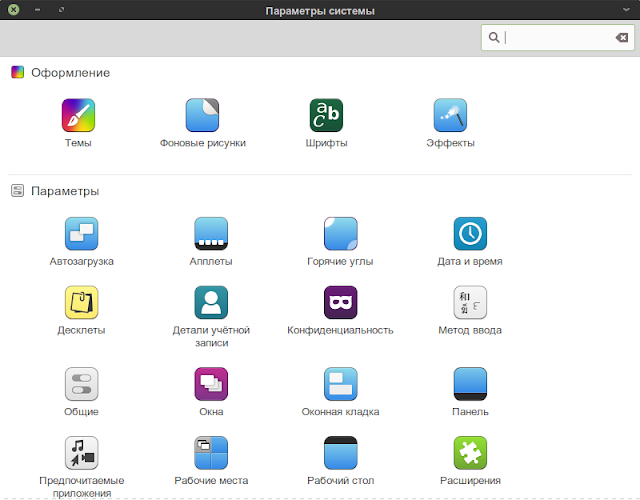
Task: Open the Окна windows icon
Action: tap(211, 384)
